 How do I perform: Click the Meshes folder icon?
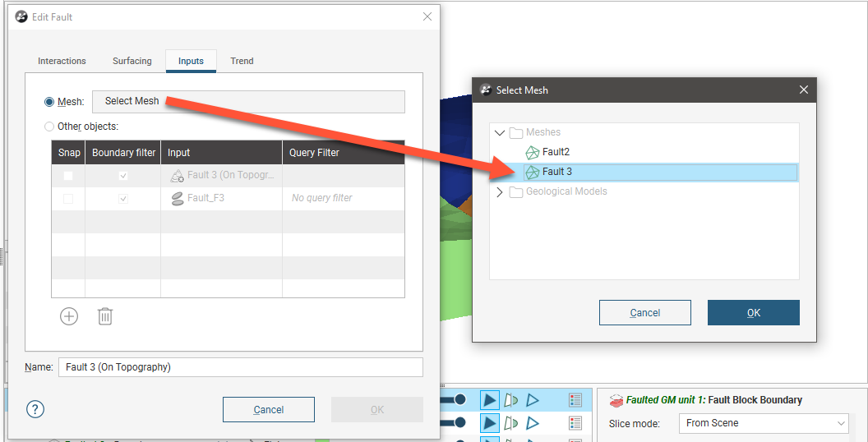(516, 133)
